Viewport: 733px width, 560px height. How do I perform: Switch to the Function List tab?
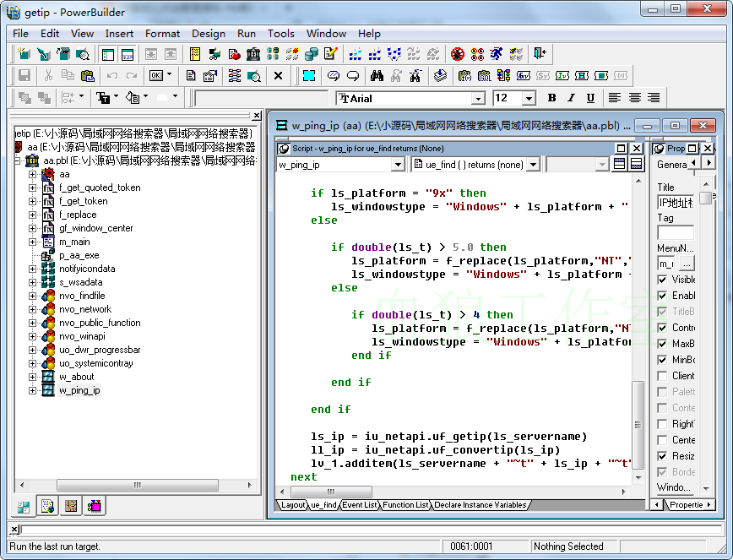405,505
